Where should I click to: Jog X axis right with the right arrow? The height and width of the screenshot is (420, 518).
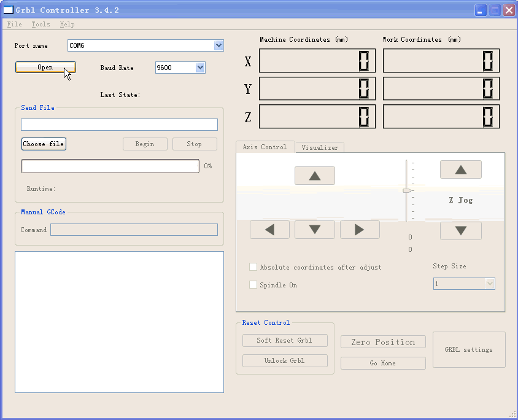coord(360,230)
